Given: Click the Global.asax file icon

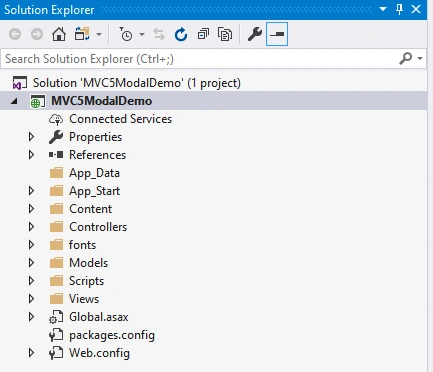Looking at the screenshot, I should point(56,317).
